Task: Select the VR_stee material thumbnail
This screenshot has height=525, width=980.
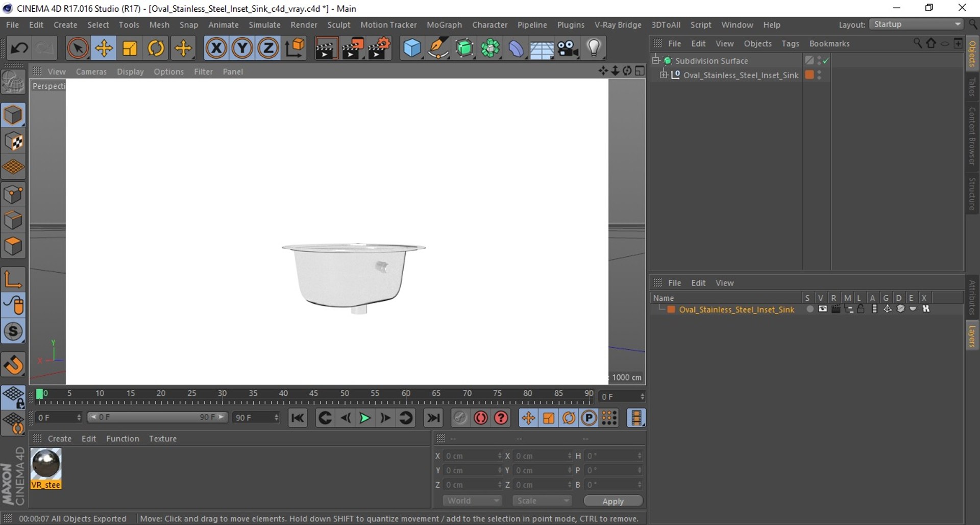Action: click(x=46, y=468)
